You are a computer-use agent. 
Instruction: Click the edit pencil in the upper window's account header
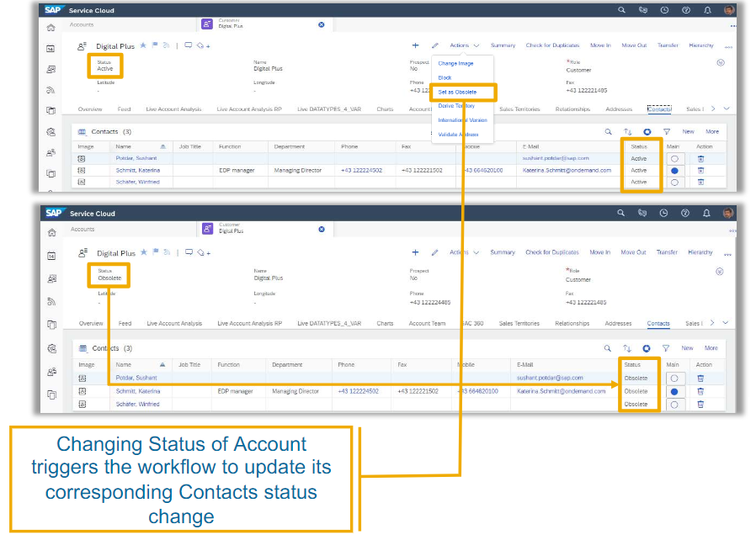pyautogui.click(x=435, y=45)
